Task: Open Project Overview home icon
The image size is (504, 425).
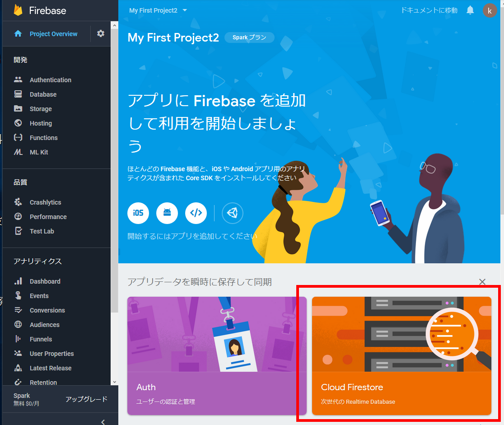Action: [18, 33]
